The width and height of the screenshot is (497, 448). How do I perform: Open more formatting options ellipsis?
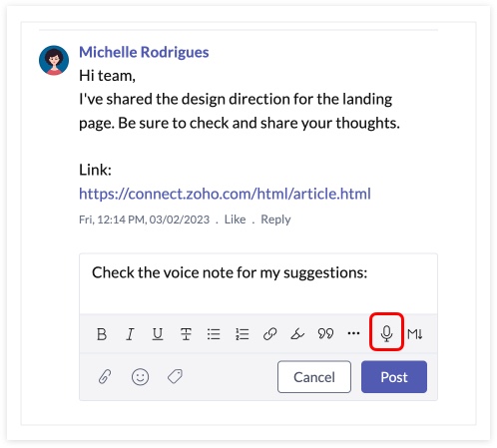pyautogui.click(x=353, y=333)
